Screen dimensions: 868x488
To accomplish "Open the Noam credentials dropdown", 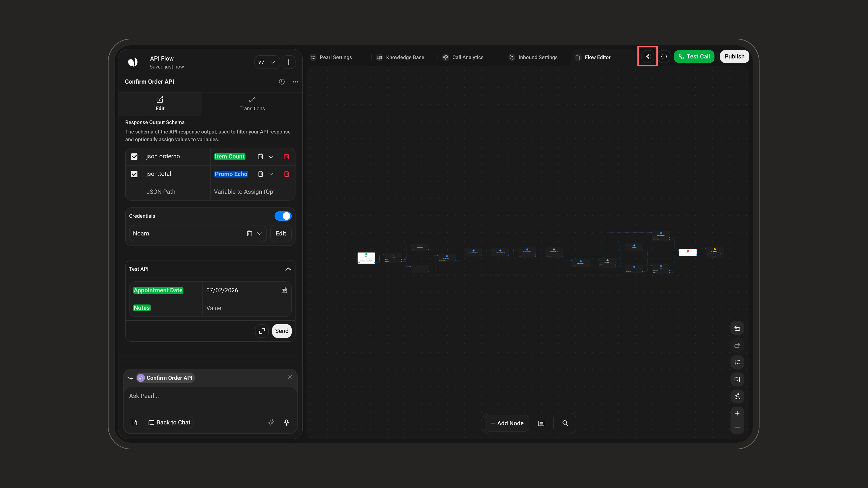I will point(260,234).
